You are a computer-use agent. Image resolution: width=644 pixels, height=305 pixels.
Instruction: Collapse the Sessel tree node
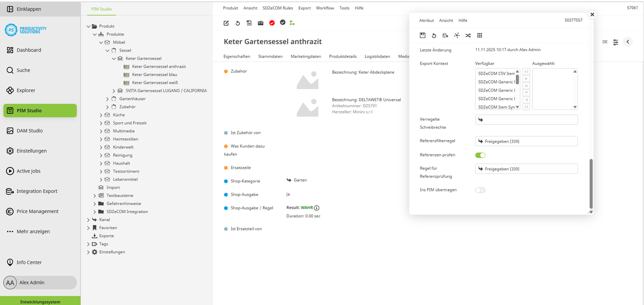108,50
